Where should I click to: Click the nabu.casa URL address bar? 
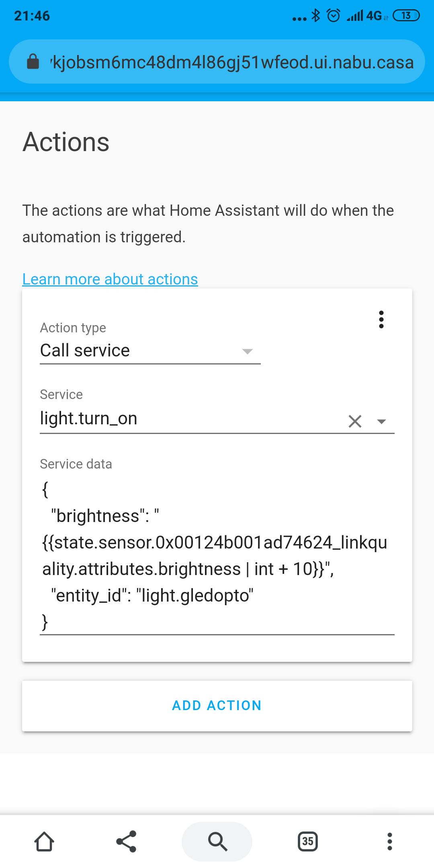232,62
